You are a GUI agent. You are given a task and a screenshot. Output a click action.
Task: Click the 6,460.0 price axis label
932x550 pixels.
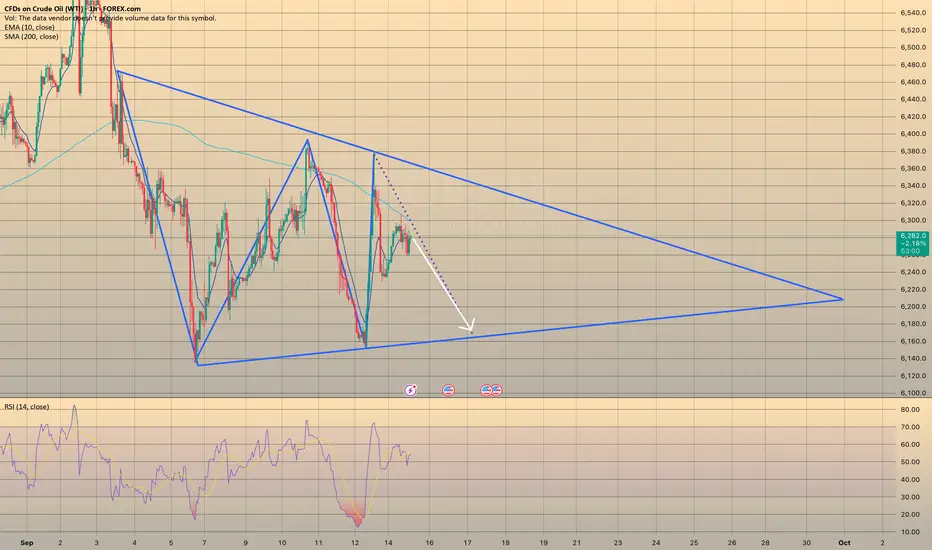pyautogui.click(x=913, y=81)
